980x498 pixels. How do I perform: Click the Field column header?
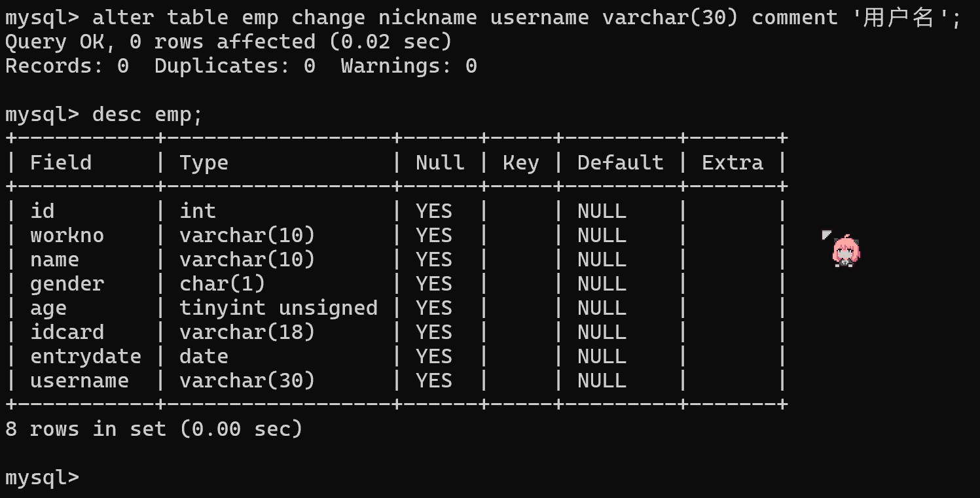pyautogui.click(x=60, y=162)
